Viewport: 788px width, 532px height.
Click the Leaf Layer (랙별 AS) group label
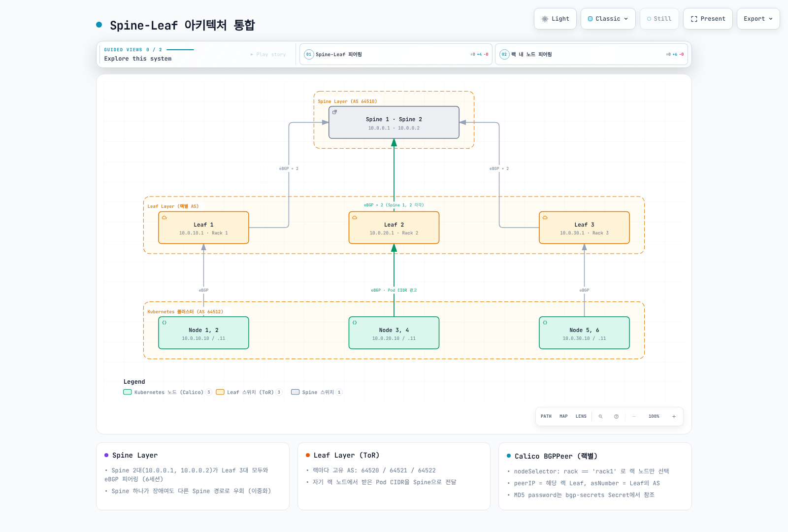point(173,206)
